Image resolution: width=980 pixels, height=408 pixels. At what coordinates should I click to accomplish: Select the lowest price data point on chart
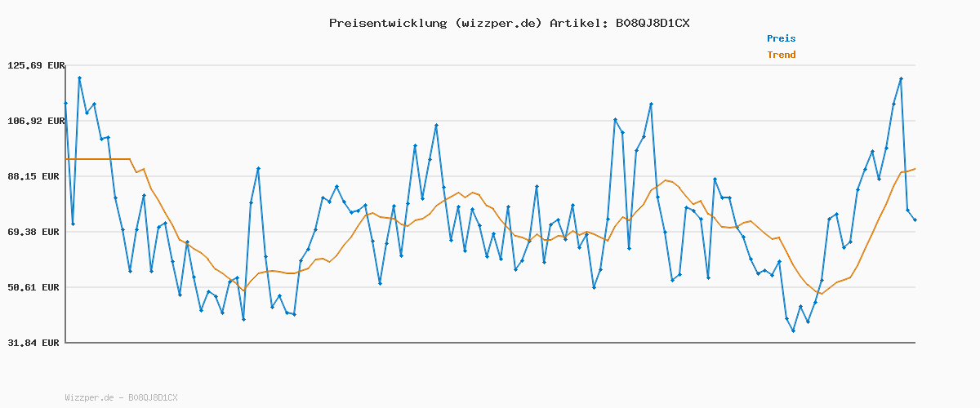[793, 330]
